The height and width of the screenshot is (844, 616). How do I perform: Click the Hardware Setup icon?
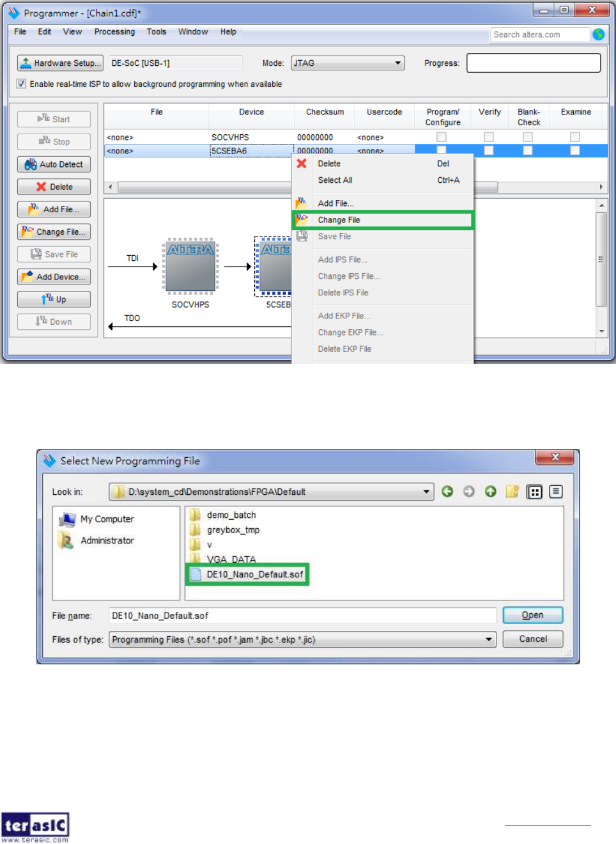tap(26, 63)
